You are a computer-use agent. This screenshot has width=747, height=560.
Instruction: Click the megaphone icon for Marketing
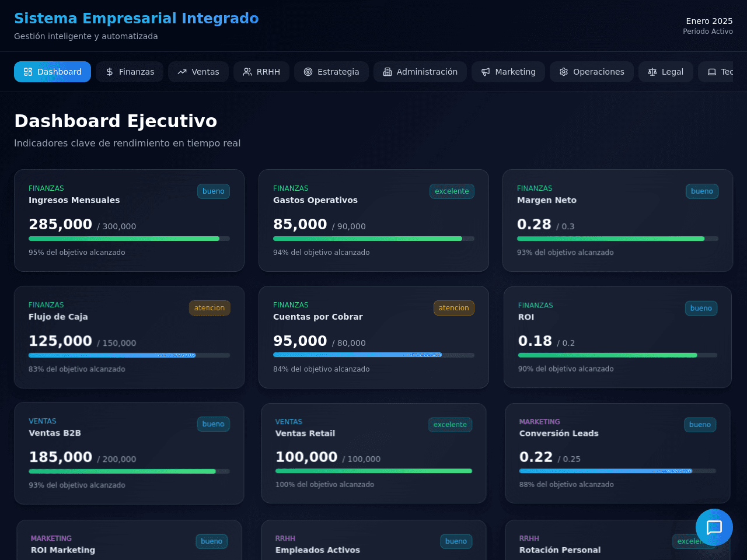click(486, 72)
